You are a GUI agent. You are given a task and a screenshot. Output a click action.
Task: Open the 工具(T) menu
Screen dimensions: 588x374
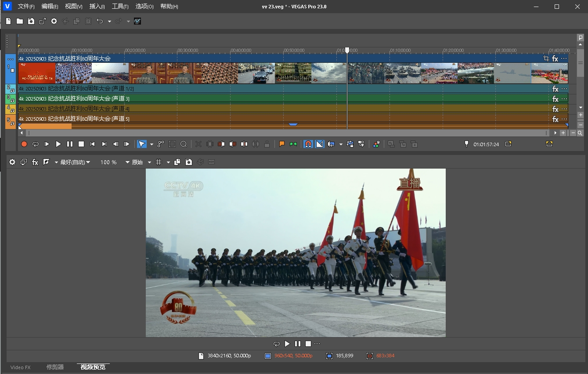tap(120, 7)
